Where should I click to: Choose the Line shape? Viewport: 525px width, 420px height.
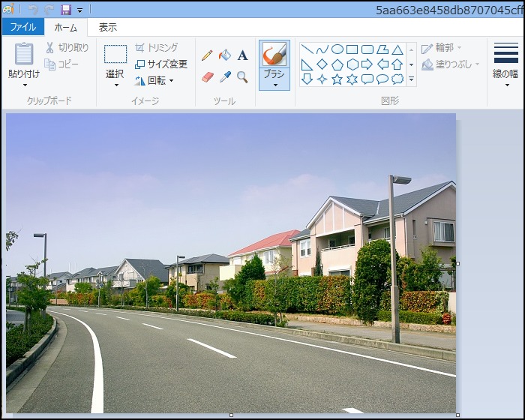pos(307,49)
